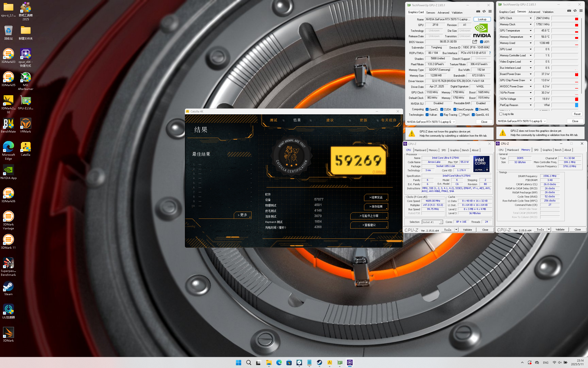Expand the GPU Clock sensor dropdown

tap(530, 18)
